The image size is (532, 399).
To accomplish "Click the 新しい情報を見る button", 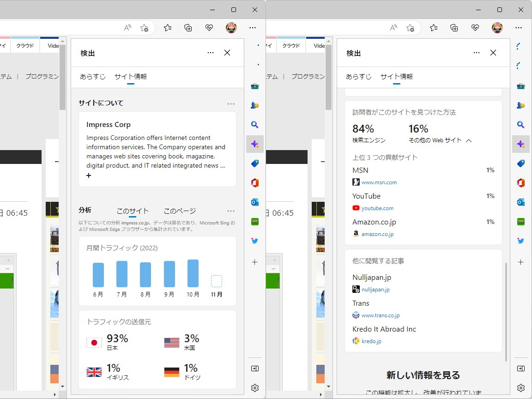I will click(423, 375).
